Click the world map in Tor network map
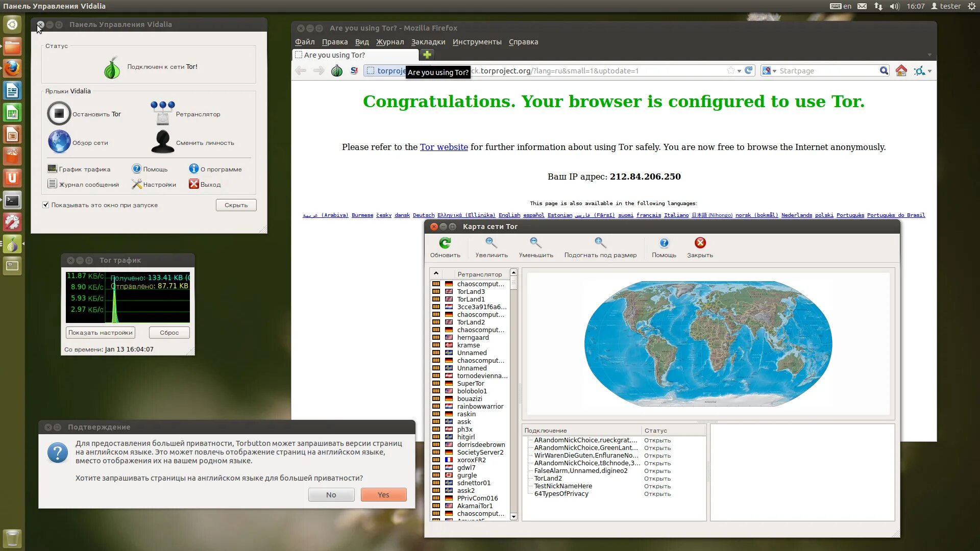 coord(708,343)
